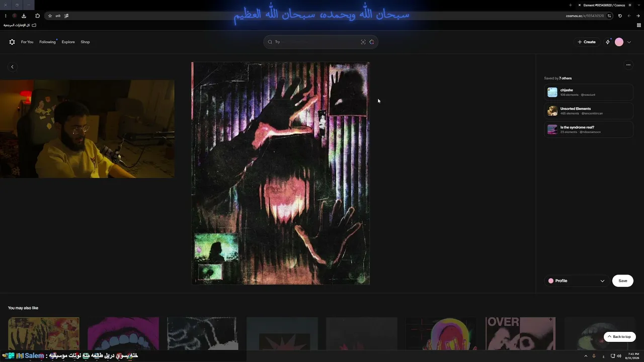The width and height of the screenshot is (644, 362).
Task: Save the element with the Save button
Action: coord(623,281)
